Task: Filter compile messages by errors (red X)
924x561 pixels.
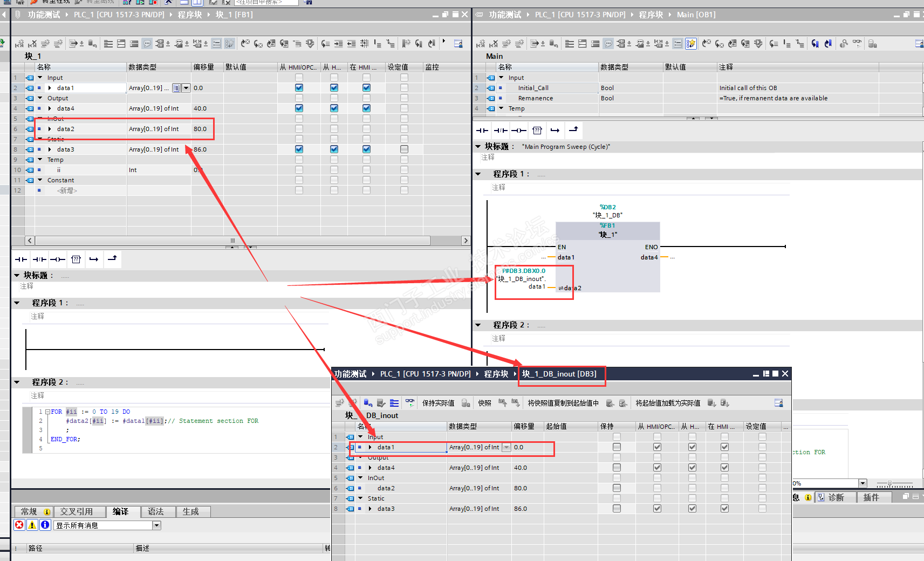Action: [19, 525]
